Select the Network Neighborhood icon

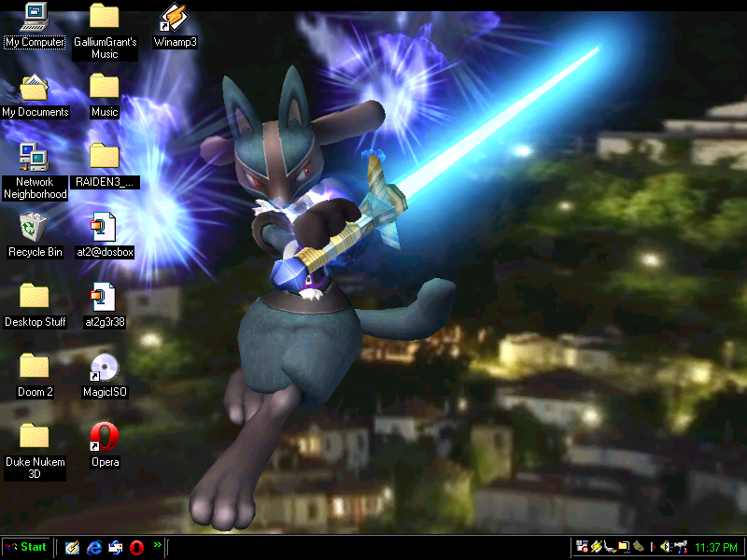35,156
